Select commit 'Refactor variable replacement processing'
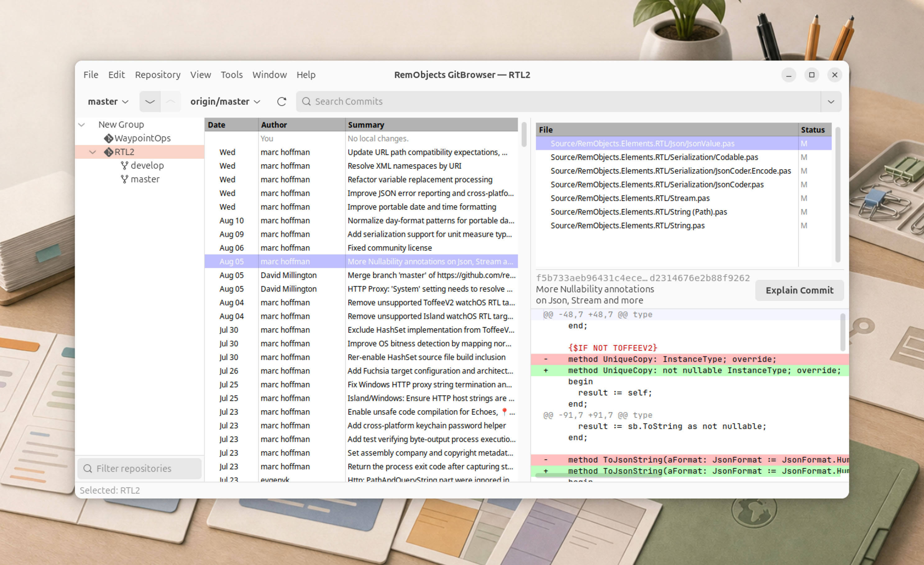Image resolution: width=924 pixels, height=565 pixels. tap(361, 180)
